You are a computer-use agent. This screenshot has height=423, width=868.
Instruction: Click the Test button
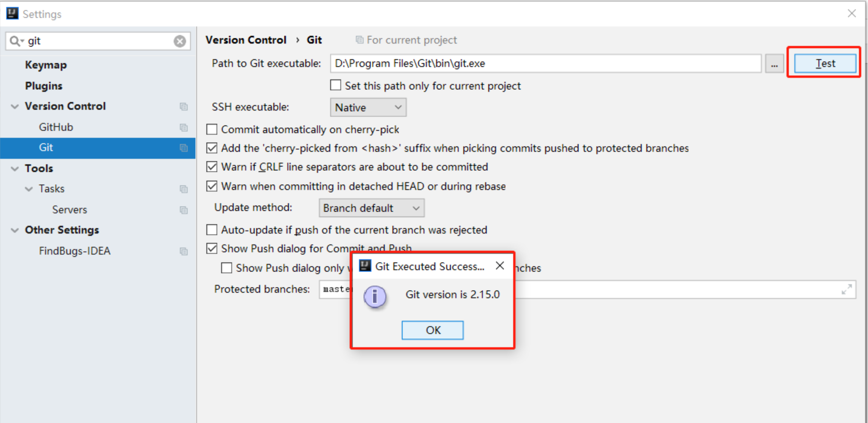point(824,63)
